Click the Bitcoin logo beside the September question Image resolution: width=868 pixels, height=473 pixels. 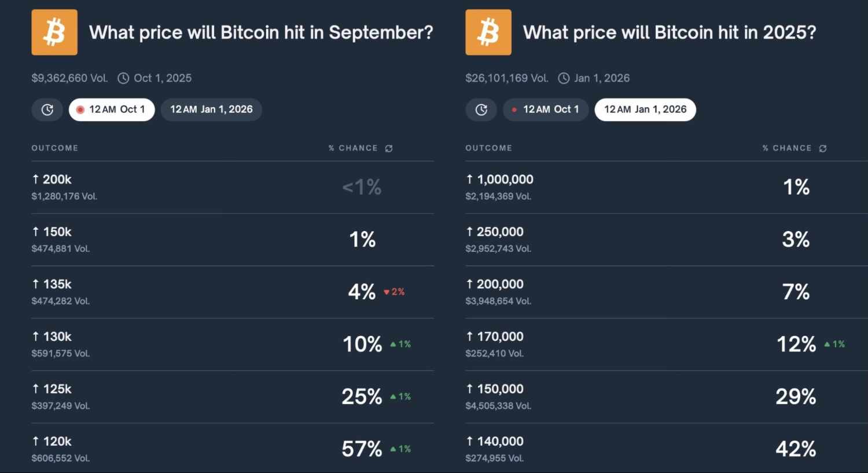point(54,32)
